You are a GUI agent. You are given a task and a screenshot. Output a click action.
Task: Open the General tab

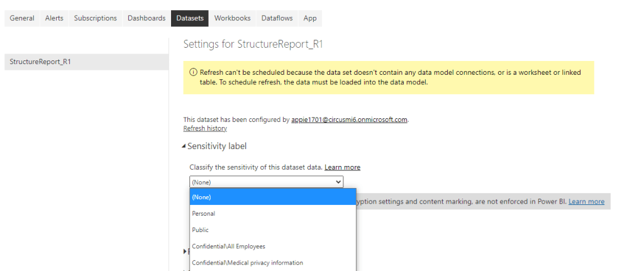pyautogui.click(x=22, y=18)
